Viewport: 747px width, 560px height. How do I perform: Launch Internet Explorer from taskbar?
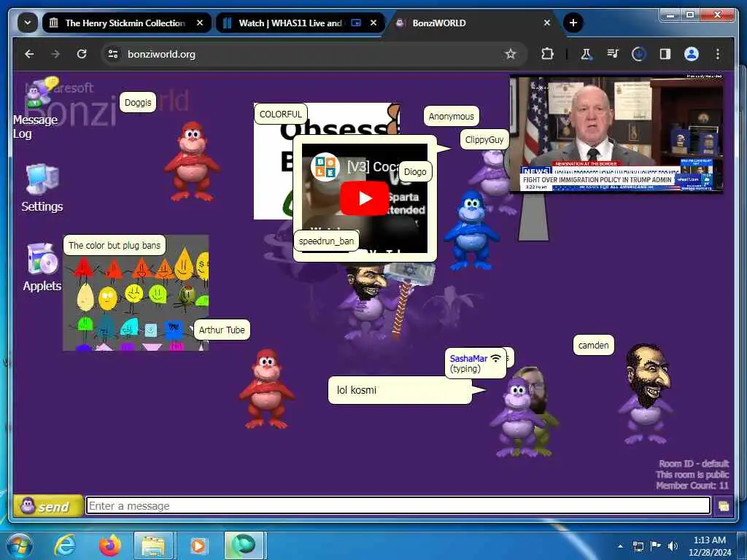click(65, 545)
